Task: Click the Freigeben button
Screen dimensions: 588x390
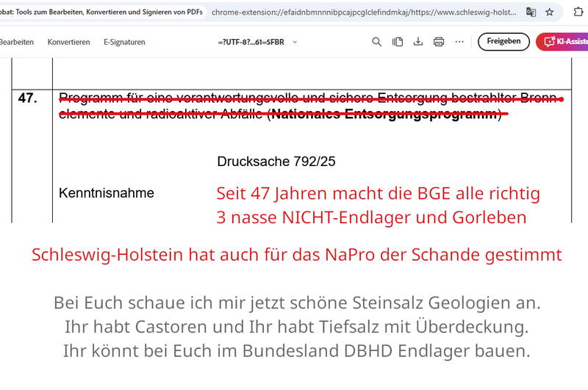Action: click(x=503, y=42)
